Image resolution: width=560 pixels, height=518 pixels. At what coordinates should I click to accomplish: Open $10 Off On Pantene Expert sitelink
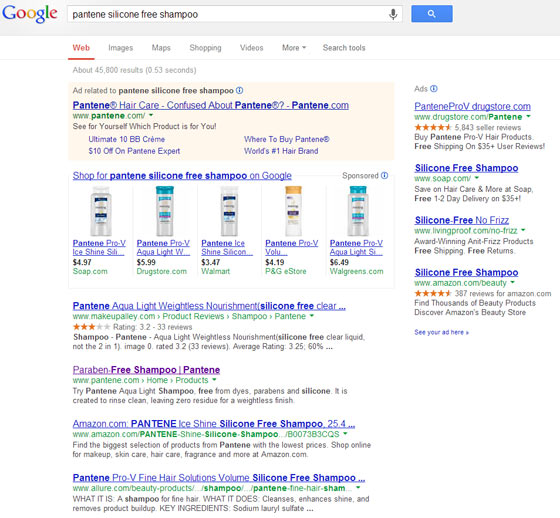134,151
